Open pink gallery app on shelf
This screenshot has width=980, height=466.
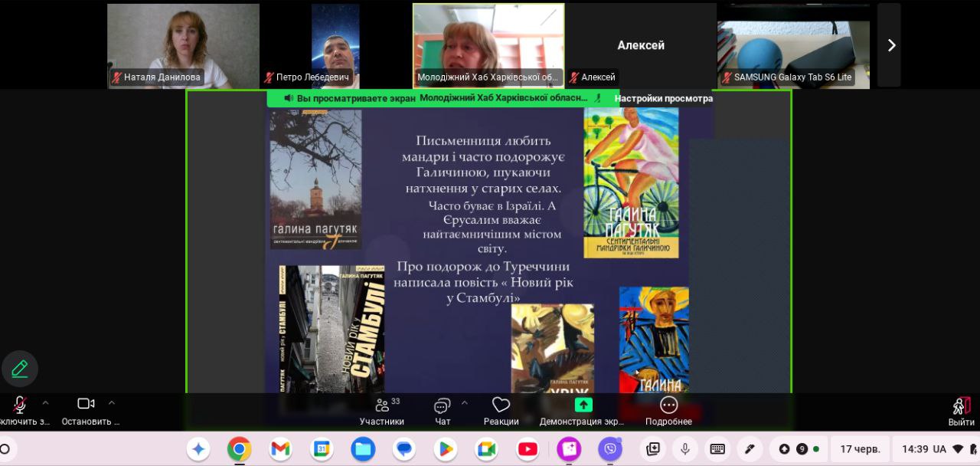tap(569, 449)
